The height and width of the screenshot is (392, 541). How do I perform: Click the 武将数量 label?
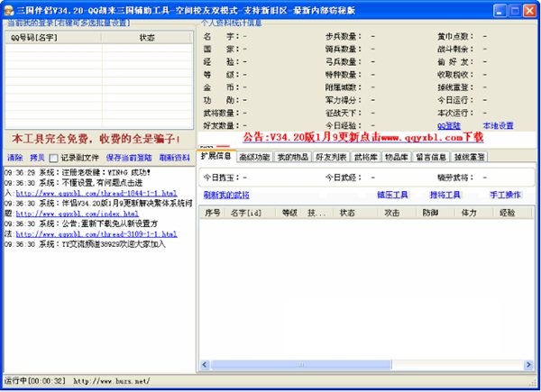tap(221, 113)
